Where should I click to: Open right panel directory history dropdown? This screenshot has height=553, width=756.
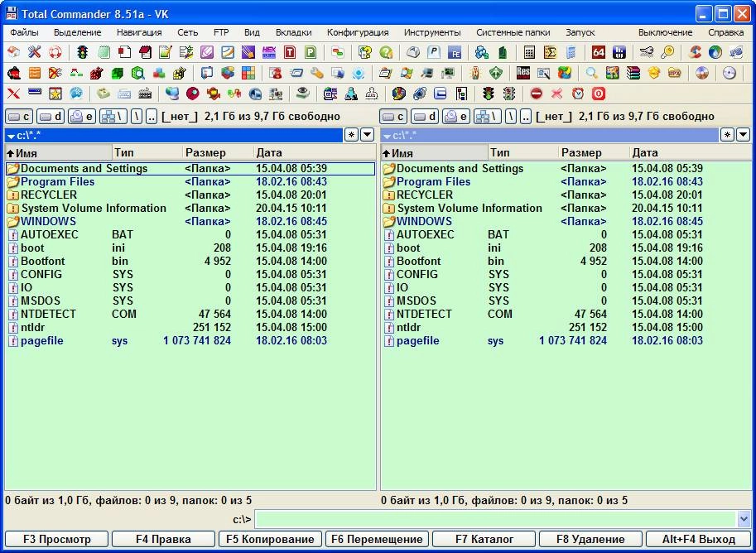click(743, 135)
